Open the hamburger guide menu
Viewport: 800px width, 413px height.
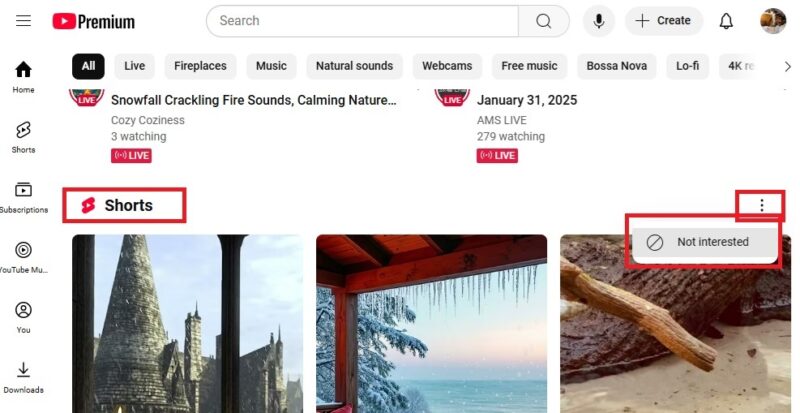(23, 21)
